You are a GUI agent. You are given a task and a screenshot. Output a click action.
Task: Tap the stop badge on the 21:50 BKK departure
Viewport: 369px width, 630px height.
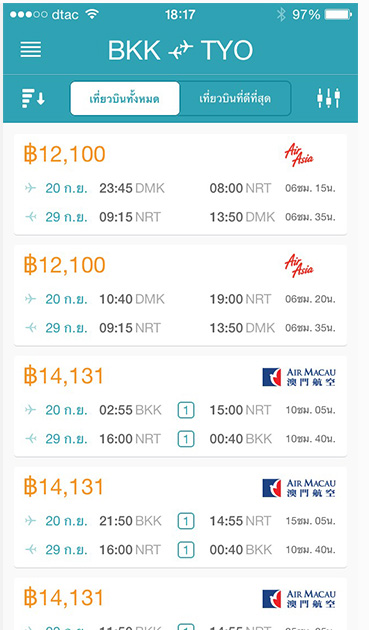186,521
